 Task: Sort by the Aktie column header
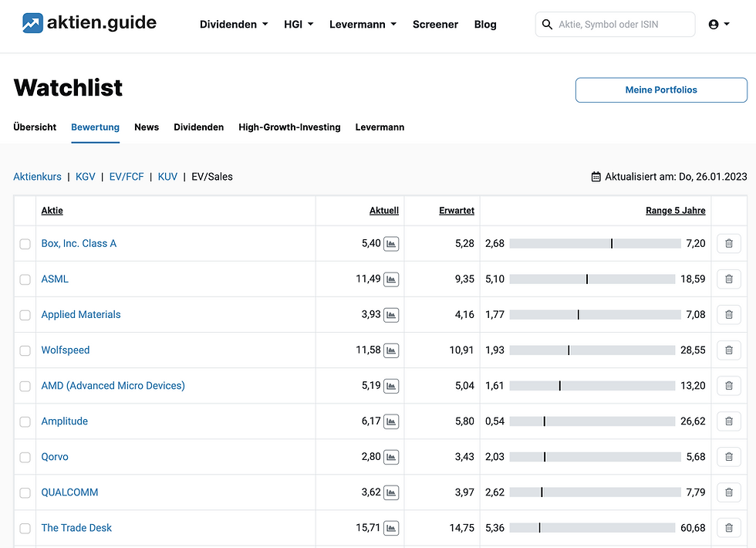point(52,210)
